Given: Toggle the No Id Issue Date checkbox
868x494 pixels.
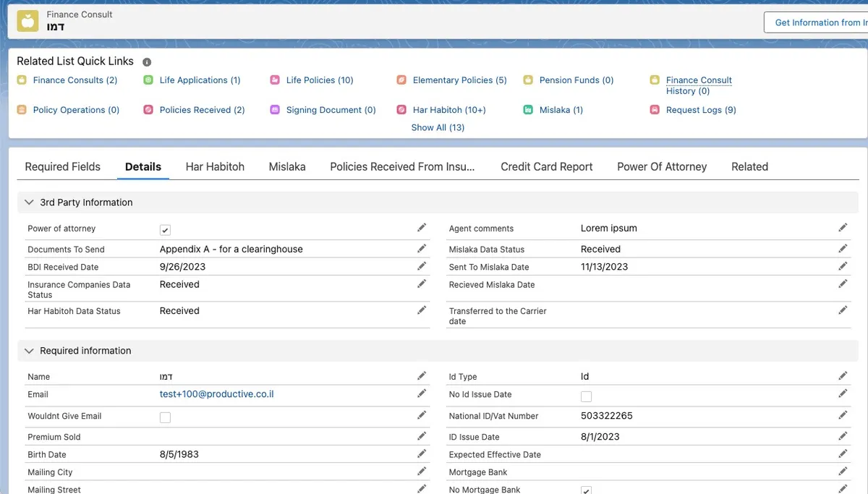Looking at the screenshot, I should [586, 396].
